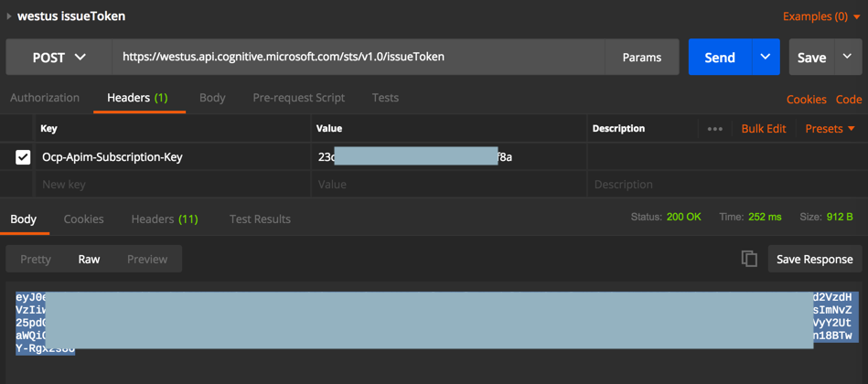This screenshot has height=384, width=868.
Task: Click the Send button
Action: pyautogui.click(x=720, y=57)
